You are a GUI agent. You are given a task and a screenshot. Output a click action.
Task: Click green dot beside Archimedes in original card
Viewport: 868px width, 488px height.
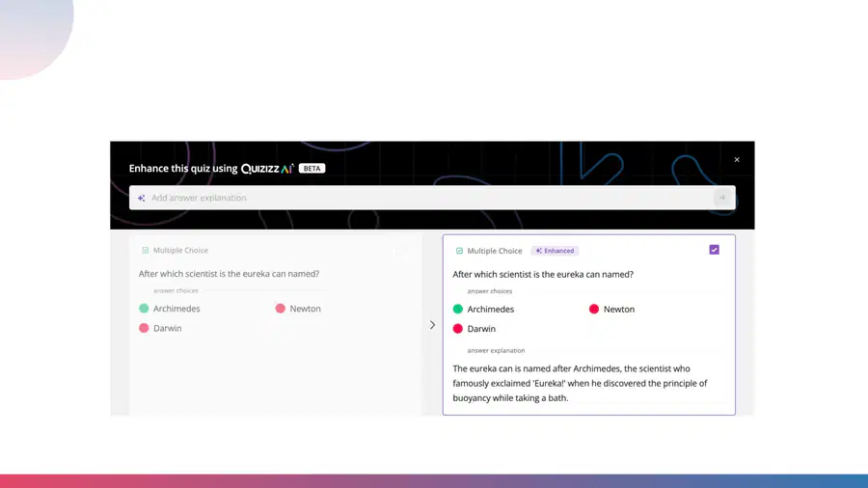click(x=144, y=309)
